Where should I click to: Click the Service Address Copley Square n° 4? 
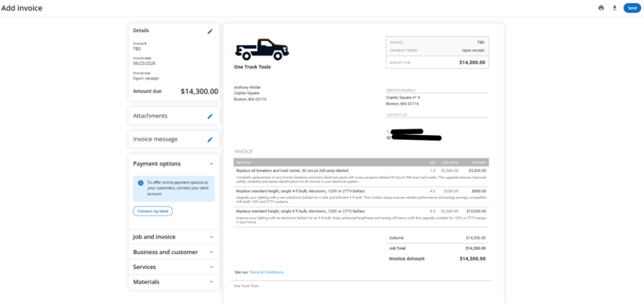click(403, 97)
